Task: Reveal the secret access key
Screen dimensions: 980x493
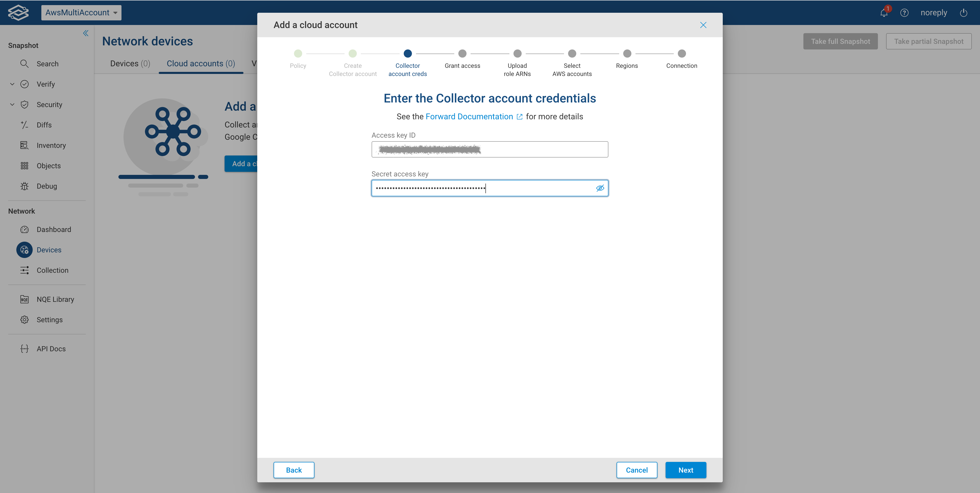Action: pyautogui.click(x=600, y=188)
